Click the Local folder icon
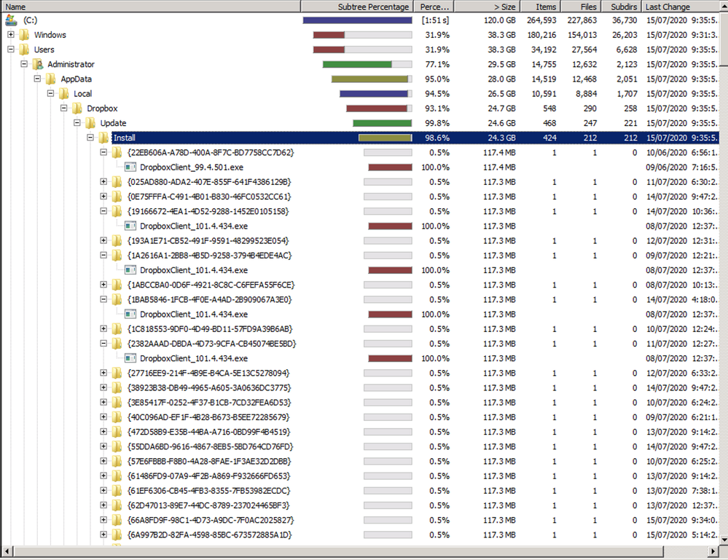Screen dimensions: 728x560 coord(63,94)
